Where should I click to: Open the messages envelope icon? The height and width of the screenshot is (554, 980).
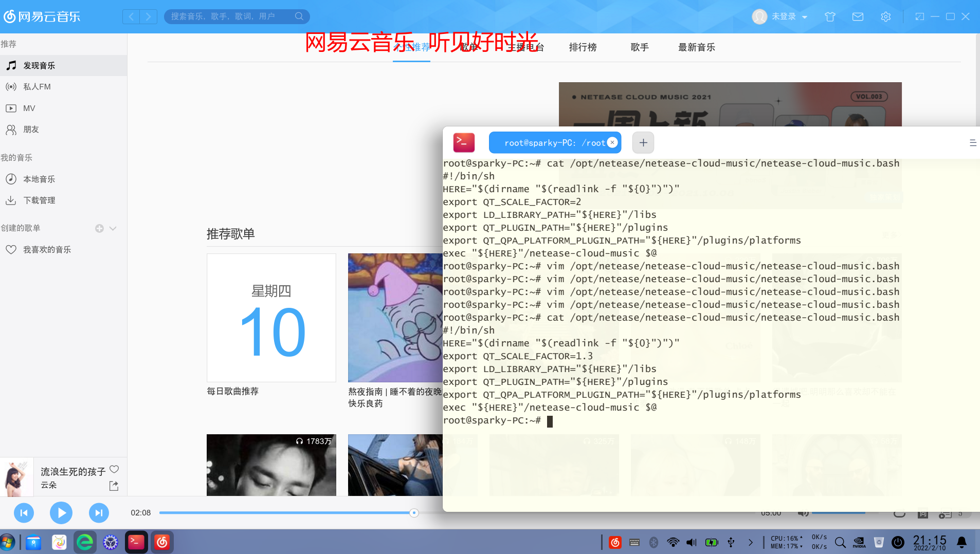pos(858,16)
